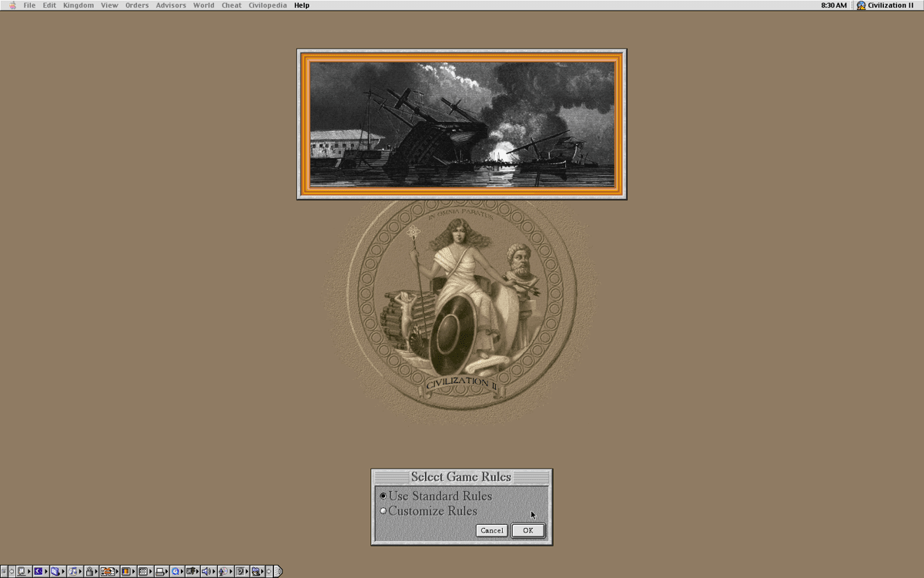
Task: Click the padlock icon in Control Strip
Action: click(90, 572)
